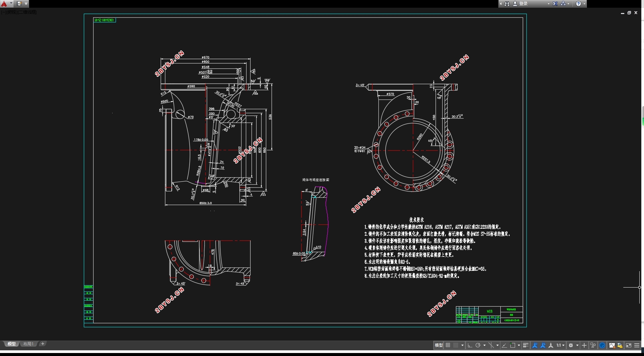Expand the application menu arrow
The width and height of the screenshot is (644, 356).
click(11, 4)
